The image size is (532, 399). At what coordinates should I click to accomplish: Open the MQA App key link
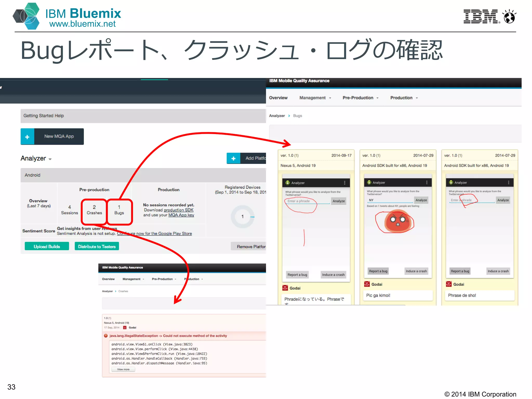pyautogui.click(x=181, y=215)
